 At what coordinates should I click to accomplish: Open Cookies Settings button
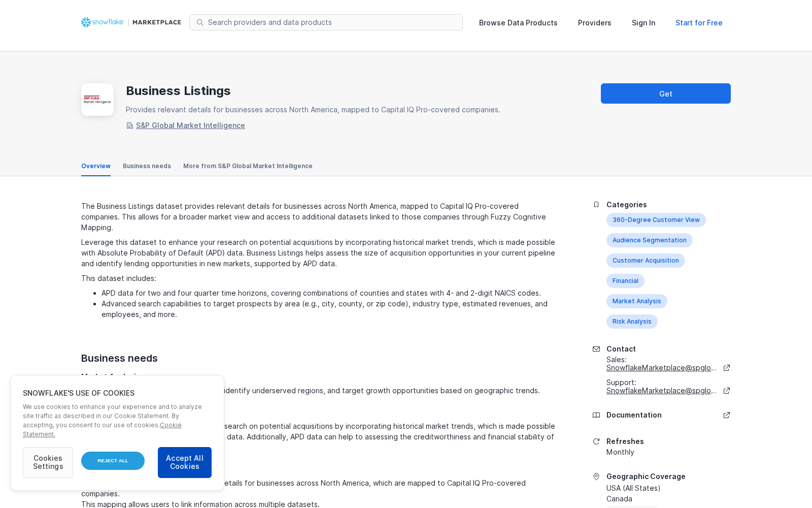(48, 462)
